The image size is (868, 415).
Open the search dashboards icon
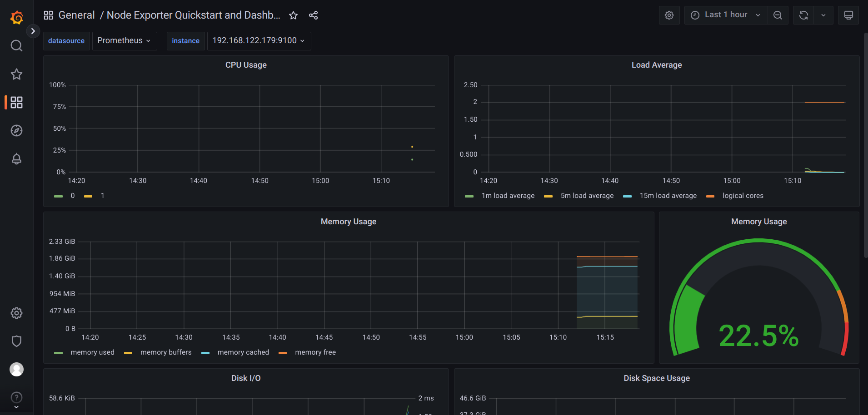click(x=16, y=45)
